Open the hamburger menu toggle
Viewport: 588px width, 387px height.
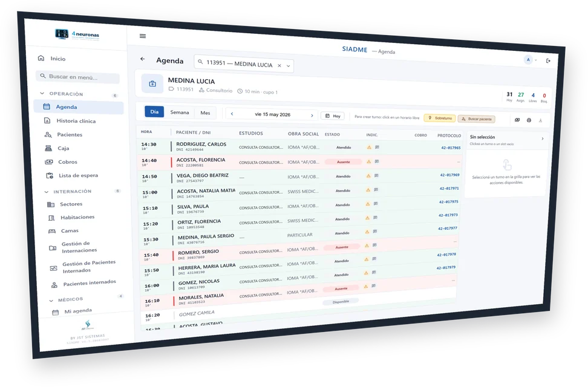coord(143,36)
